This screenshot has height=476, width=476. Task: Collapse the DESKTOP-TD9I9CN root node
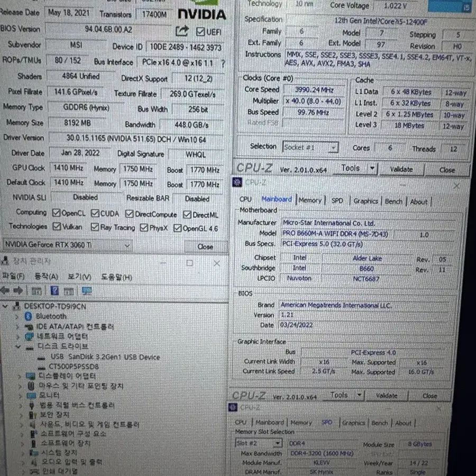pyautogui.click(x=5, y=306)
